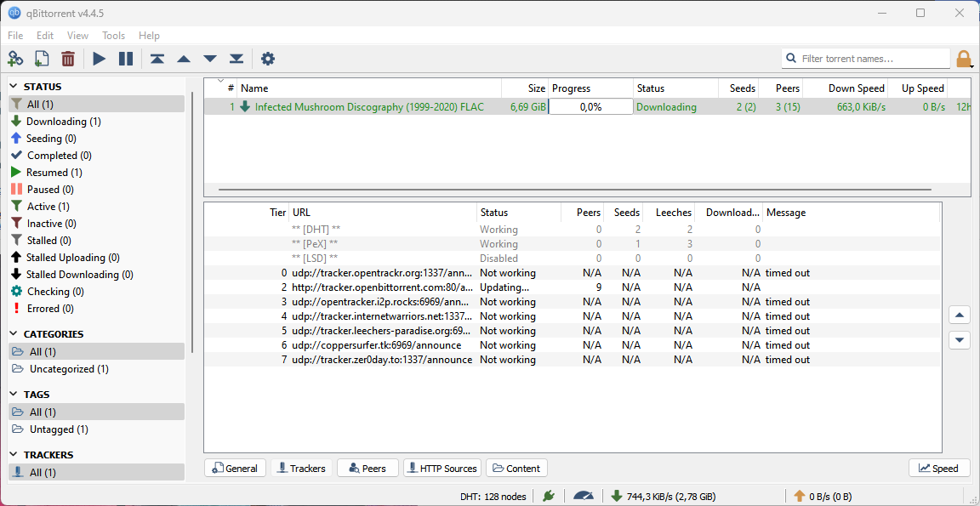Move torrent up in queue
This screenshot has height=506, width=980.
183,59
